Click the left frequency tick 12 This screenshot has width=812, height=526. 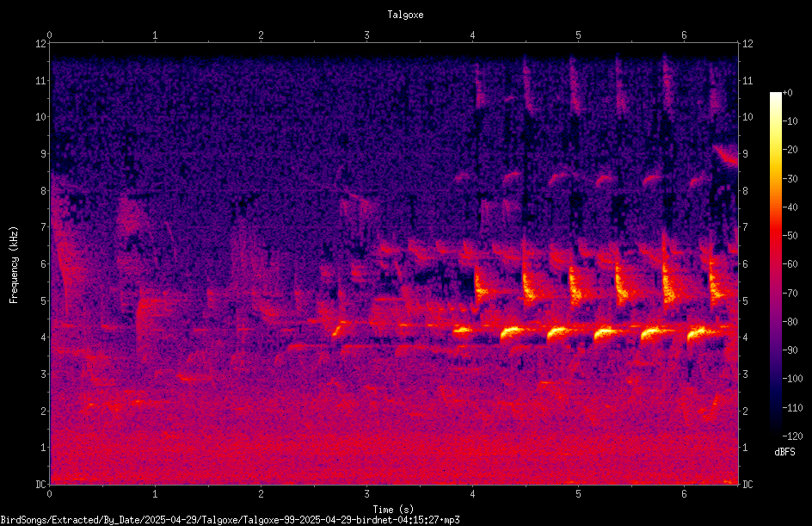tap(41, 44)
